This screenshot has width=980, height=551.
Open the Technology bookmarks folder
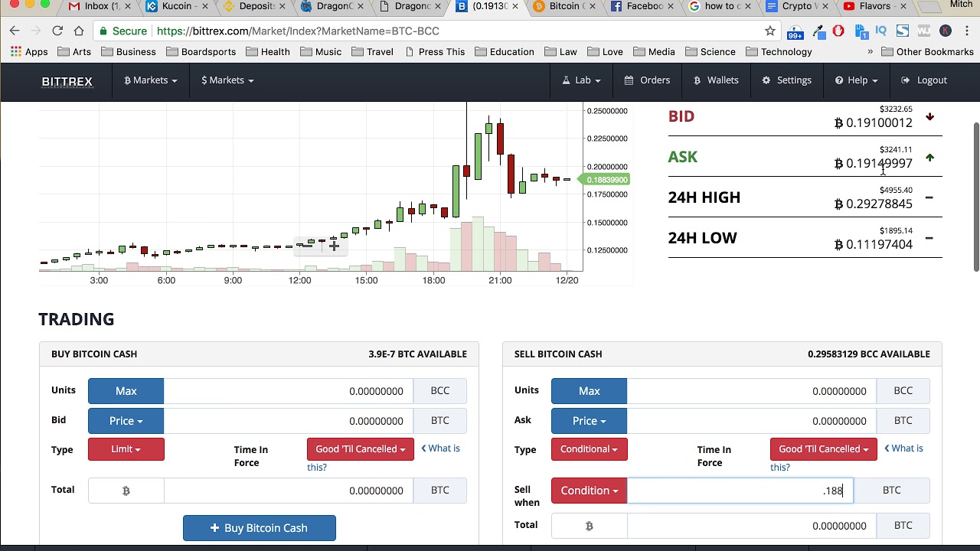coord(779,52)
